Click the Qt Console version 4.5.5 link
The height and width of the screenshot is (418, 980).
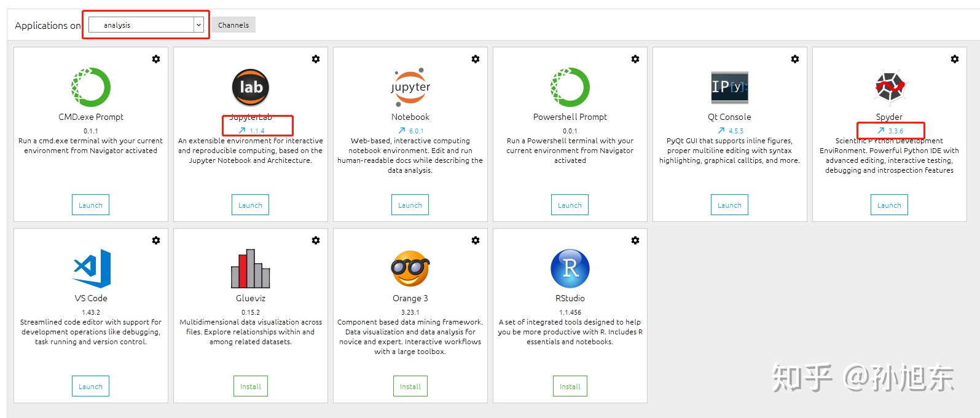pyautogui.click(x=736, y=131)
